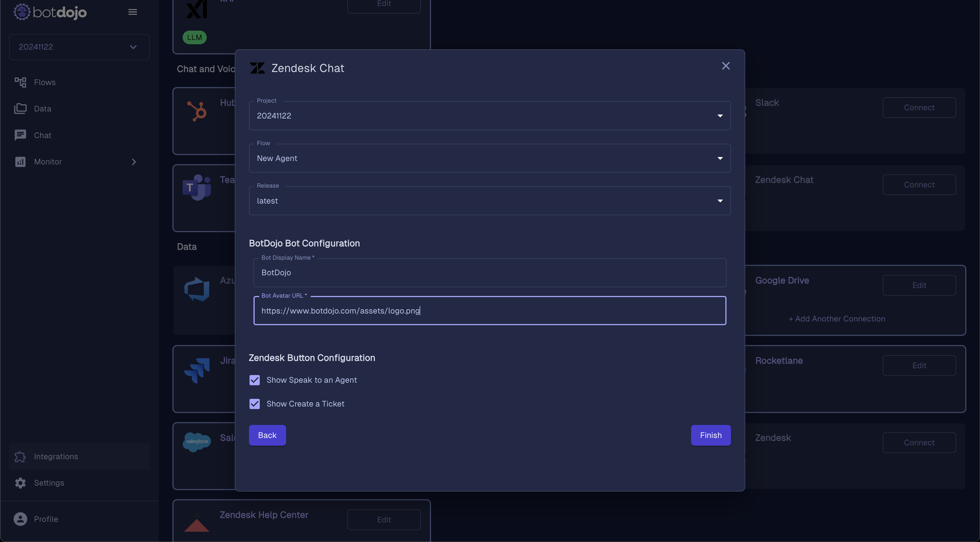This screenshot has width=980, height=542.
Task: Open Settings in the sidebar
Action: (x=79, y=483)
